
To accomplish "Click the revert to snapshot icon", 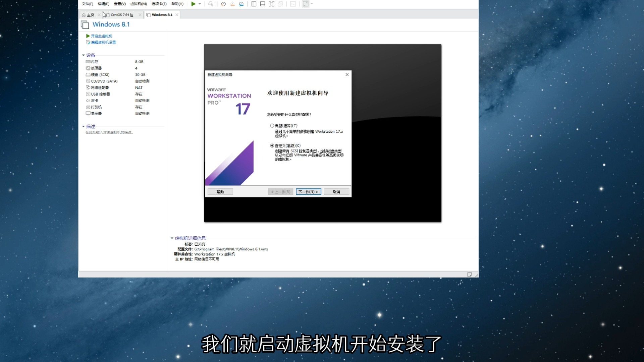I will point(232,4).
